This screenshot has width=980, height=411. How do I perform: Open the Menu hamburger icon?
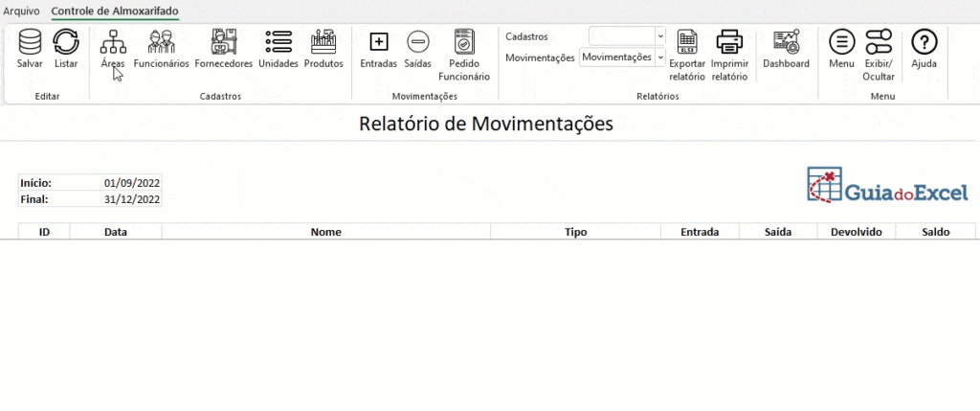pyautogui.click(x=842, y=42)
